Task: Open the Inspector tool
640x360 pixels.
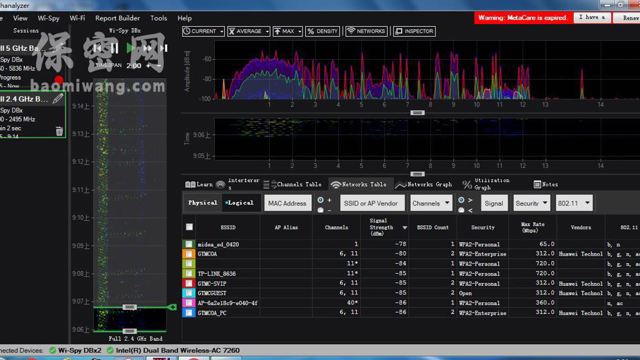Action: coord(414,31)
